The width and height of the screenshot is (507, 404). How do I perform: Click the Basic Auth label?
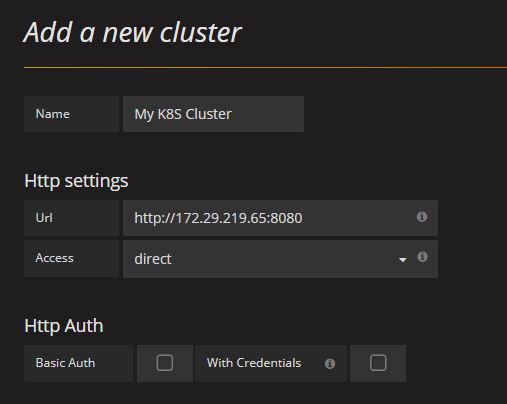[x=65, y=363]
